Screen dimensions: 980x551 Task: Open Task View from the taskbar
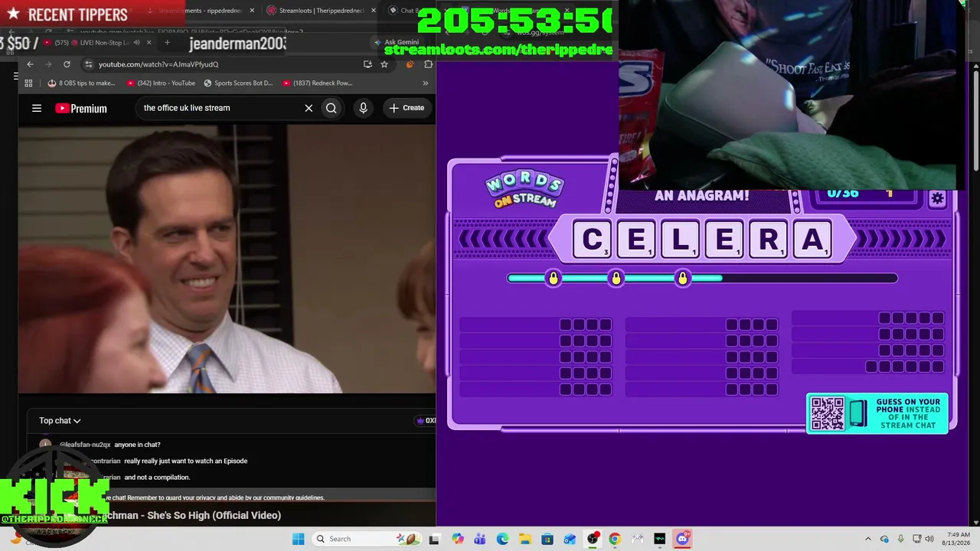434,539
